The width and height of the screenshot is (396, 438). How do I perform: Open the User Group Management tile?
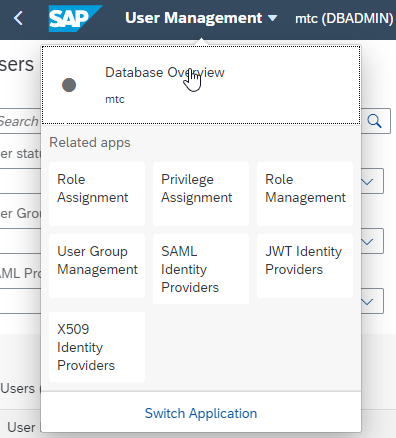(97, 266)
